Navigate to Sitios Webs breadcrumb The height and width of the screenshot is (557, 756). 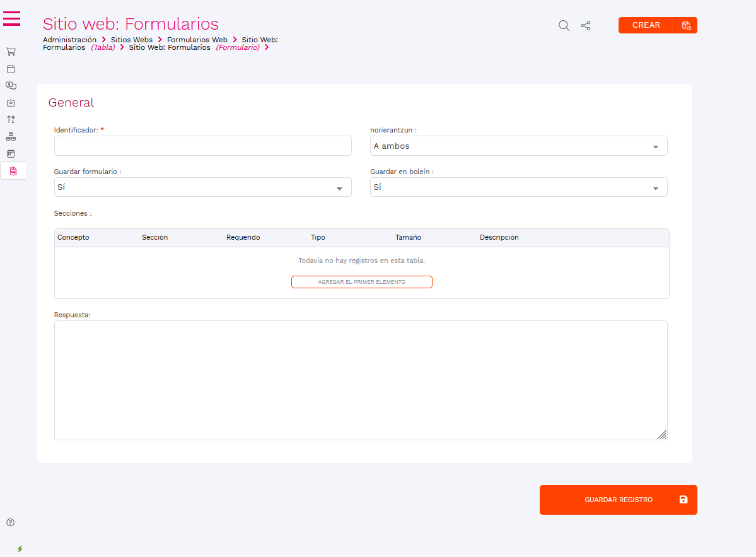pyautogui.click(x=131, y=40)
